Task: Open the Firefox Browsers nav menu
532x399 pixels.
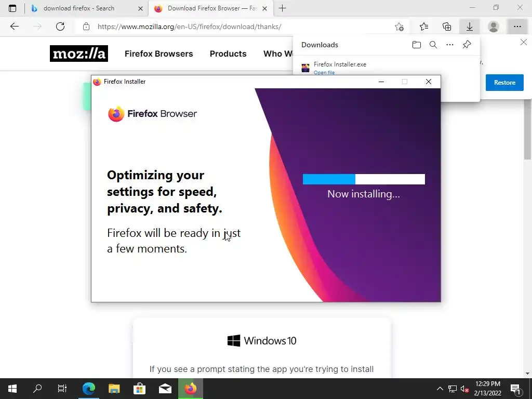Action: click(159, 54)
